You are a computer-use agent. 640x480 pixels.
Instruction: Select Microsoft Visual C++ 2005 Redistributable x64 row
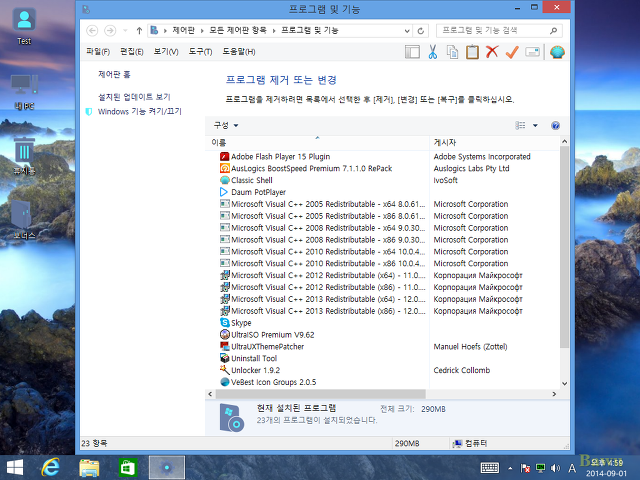coord(322,204)
